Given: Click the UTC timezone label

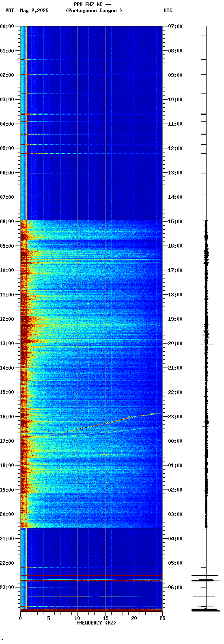Looking at the screenshot, I should tap(168, 11).
